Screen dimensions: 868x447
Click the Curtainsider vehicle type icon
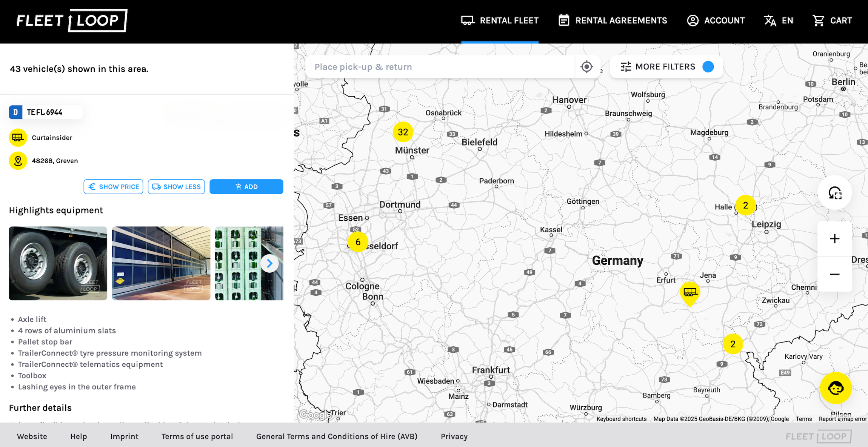(x=18, y=137)
